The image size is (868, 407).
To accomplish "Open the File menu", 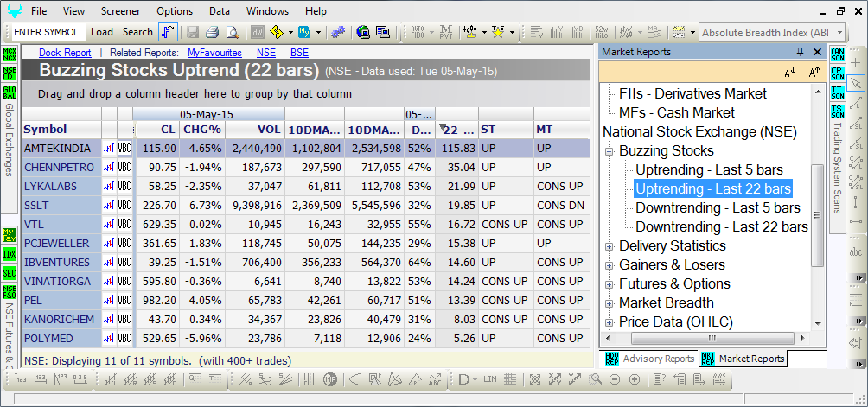I will [39, 11].
